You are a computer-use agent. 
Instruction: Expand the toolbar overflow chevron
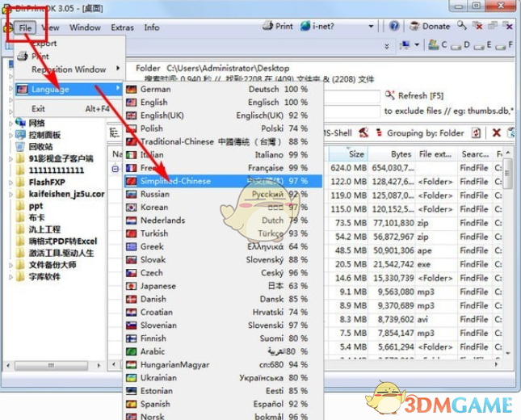(387, 46)
